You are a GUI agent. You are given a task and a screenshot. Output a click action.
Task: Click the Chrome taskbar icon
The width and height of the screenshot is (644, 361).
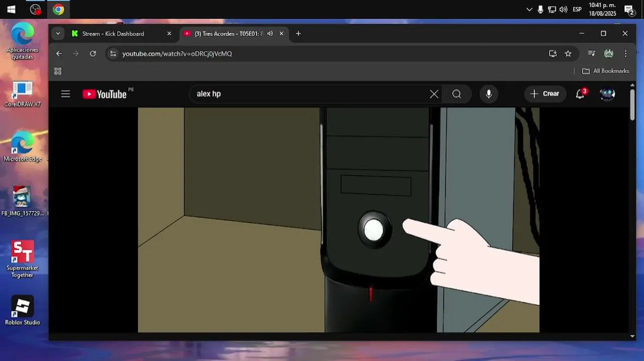pos(59,9)
